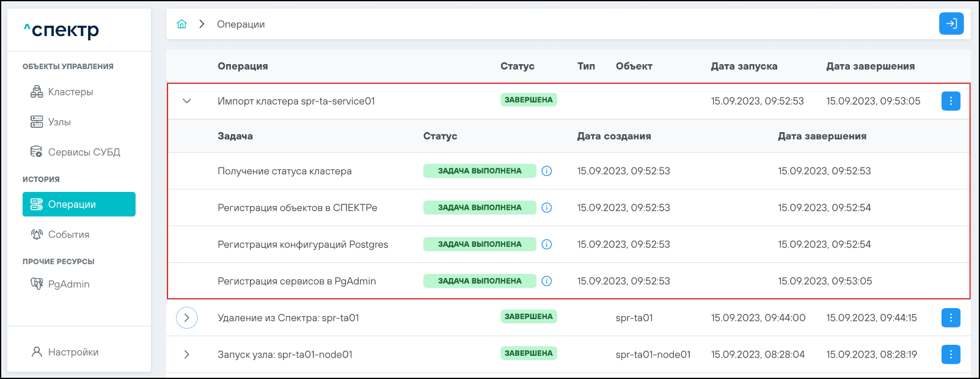Click the Спектр logo

coord(62,30)
